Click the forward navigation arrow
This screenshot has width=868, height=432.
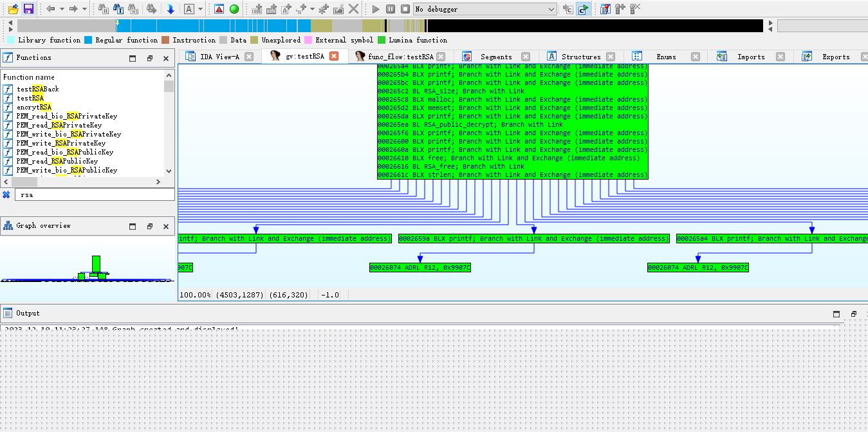coord(73,9)
